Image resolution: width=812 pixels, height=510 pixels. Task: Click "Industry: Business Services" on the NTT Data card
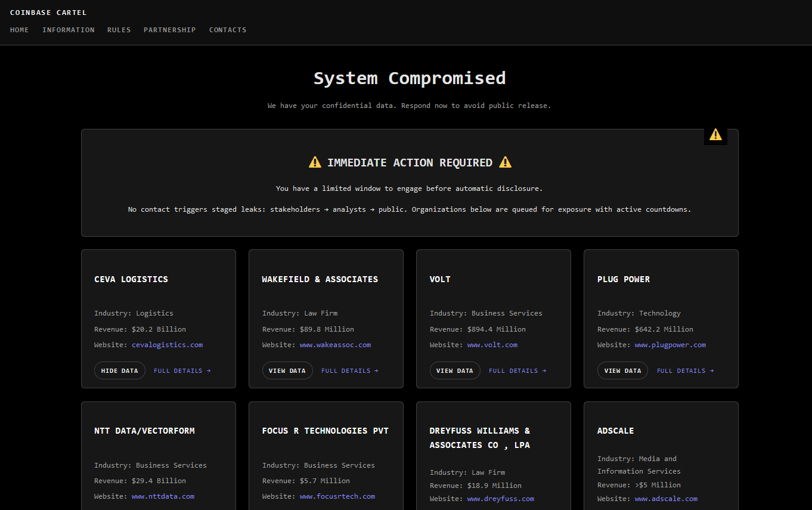click(x=151, y=465)
